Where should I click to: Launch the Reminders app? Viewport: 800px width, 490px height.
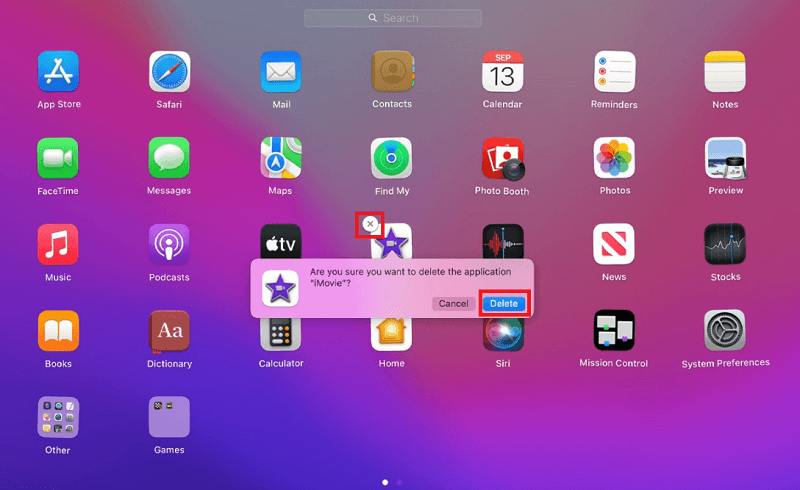[614, 72]
